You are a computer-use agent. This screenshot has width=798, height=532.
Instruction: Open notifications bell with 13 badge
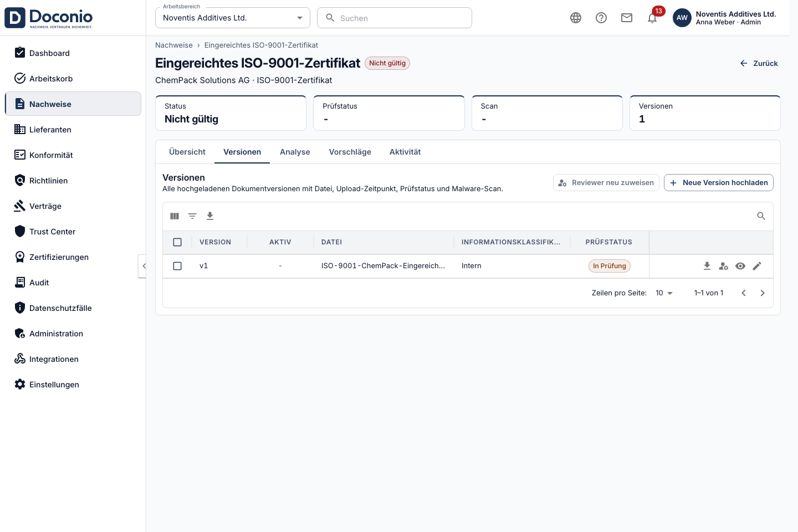coord(652,18)
